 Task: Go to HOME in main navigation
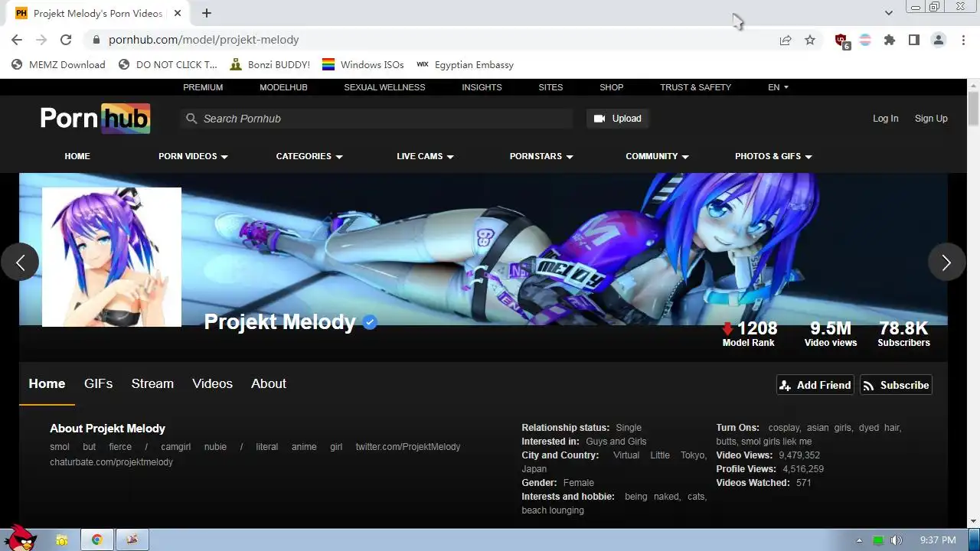[x=77, y=156]
